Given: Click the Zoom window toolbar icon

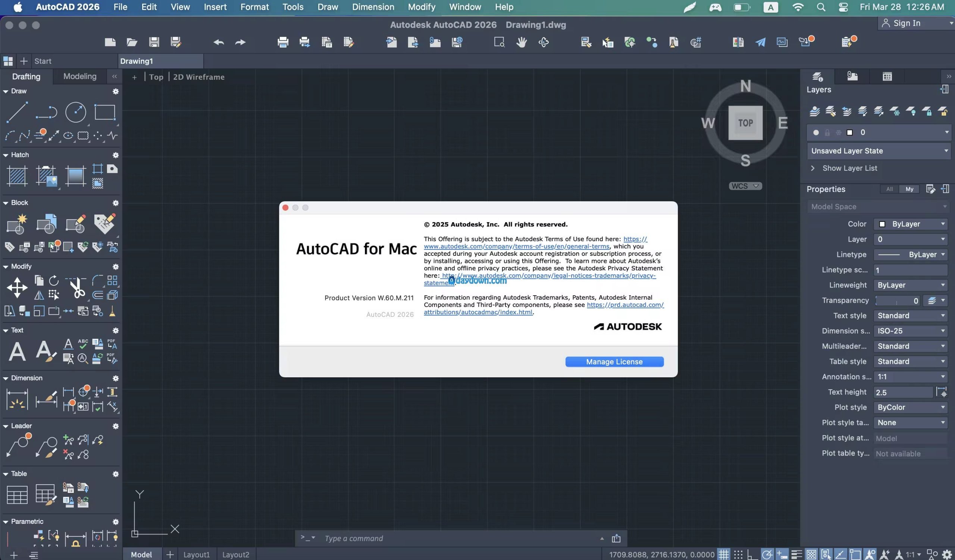Looking at the screenshot, I should click(499, 42).
